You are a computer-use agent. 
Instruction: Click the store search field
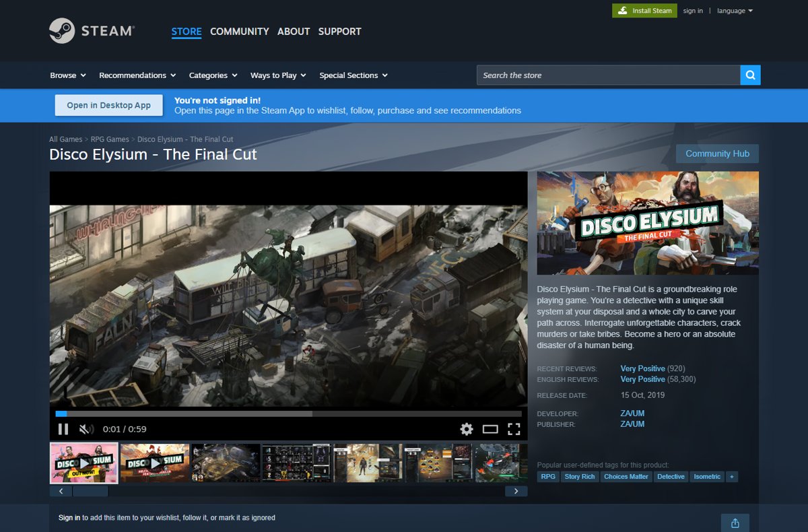click(x=609, y=75)
